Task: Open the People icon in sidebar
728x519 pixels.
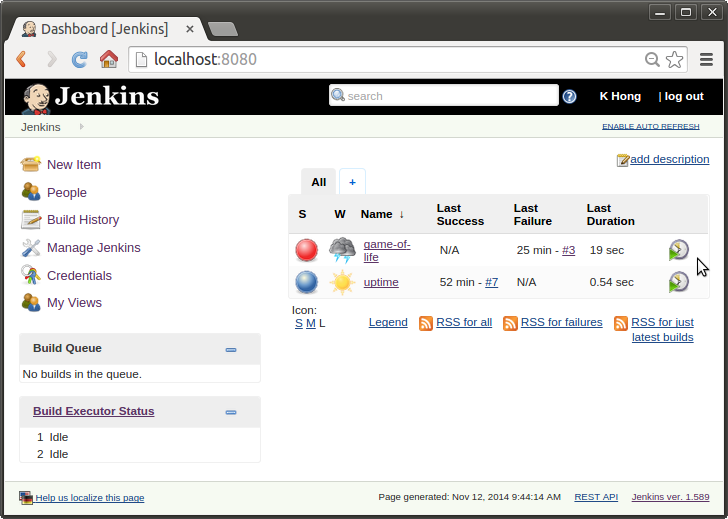Action: pos(31,192)
